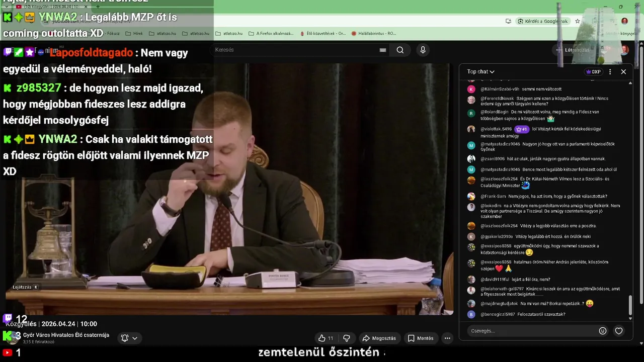
Task: Expand the Top chat mode dropdown
Action: pyautogui.click(x=480, y=72)
